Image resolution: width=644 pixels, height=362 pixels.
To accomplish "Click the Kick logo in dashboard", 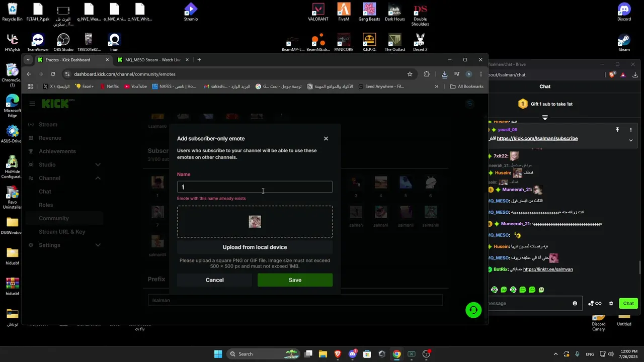I will click(x=57, y=104).
